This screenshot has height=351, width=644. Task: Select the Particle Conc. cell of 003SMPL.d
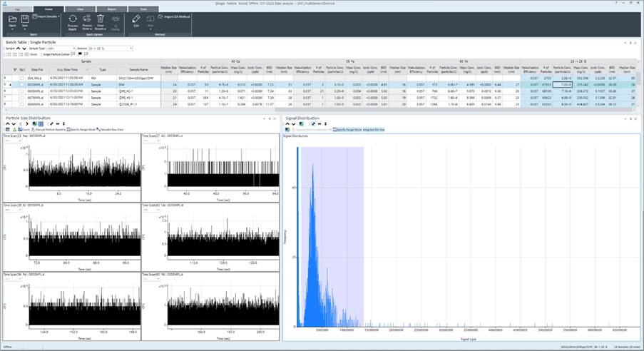tap(564, 85)
